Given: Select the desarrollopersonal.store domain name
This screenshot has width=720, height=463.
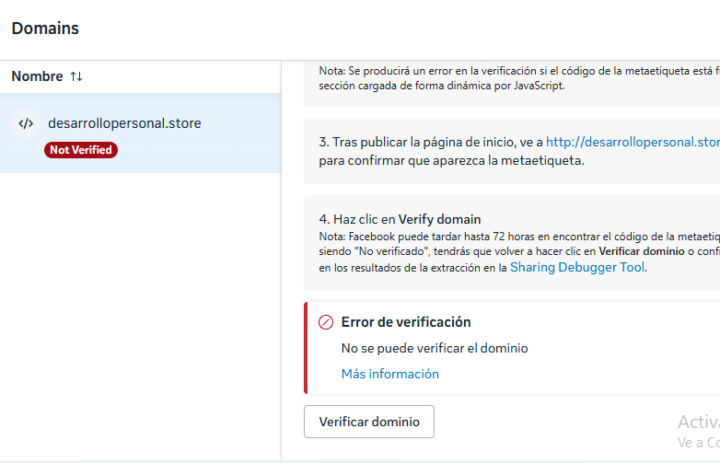Looking at the screenshot, I should tap(124, 123).
